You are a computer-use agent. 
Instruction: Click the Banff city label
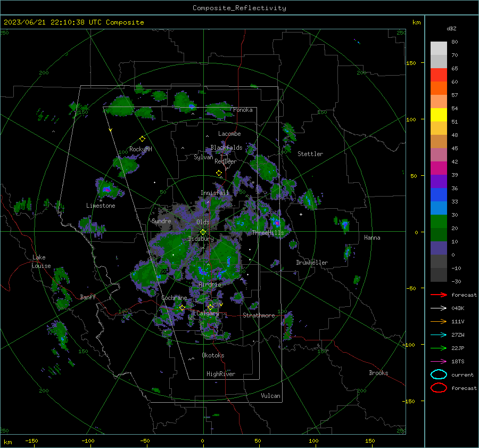coord(88,297)
